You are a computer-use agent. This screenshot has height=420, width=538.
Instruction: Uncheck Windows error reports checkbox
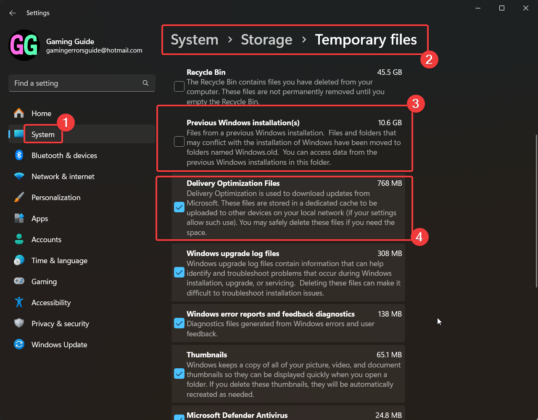(179, 323)
